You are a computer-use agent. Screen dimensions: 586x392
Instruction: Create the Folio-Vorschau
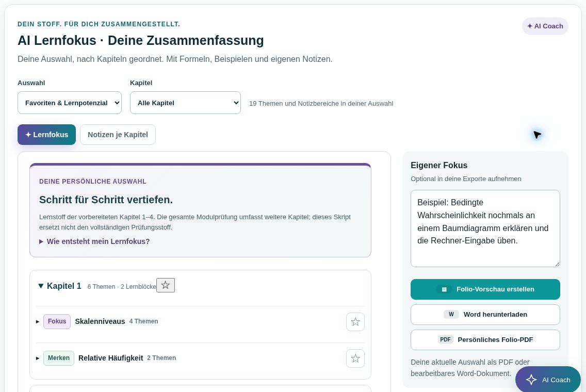485,289
